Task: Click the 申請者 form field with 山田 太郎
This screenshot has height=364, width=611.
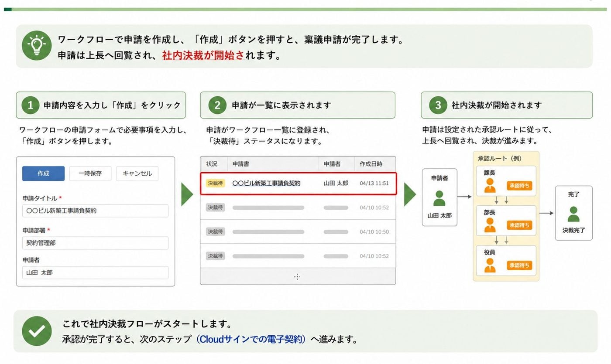Action: [95, 272]
